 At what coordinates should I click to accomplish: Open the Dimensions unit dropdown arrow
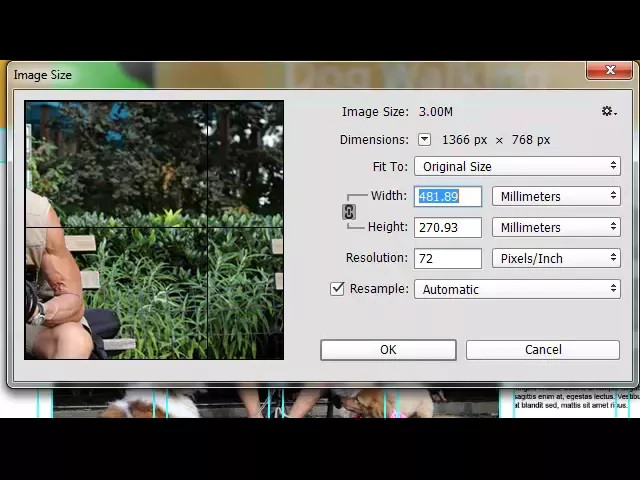[424, 140]
